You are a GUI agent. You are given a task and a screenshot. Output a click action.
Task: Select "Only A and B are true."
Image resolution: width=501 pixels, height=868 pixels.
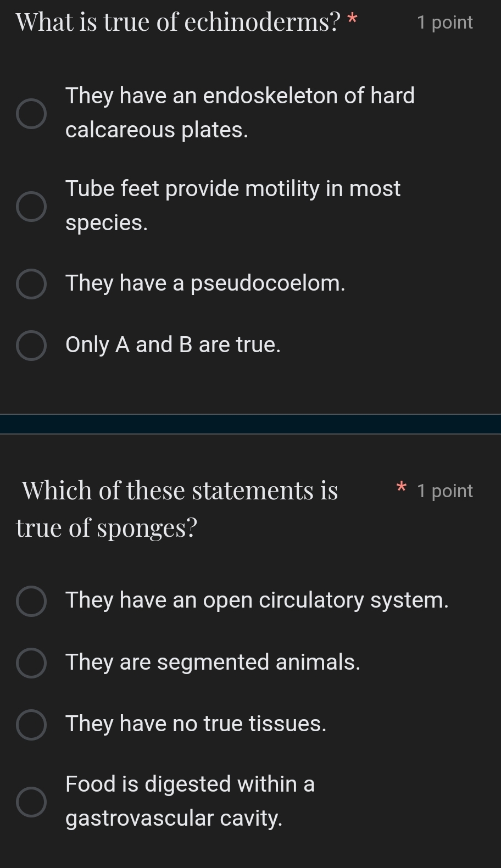click(x=31, y=345)
